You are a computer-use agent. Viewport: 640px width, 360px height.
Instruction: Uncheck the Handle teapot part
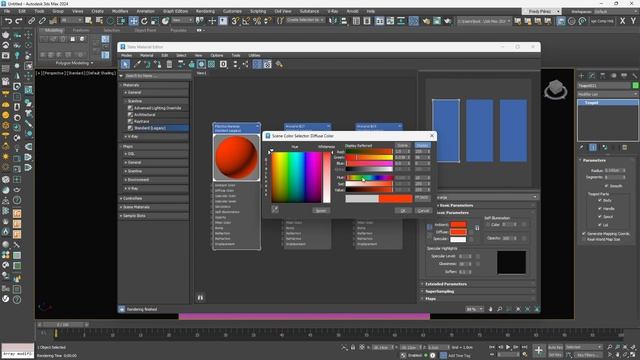click(600, 209)
